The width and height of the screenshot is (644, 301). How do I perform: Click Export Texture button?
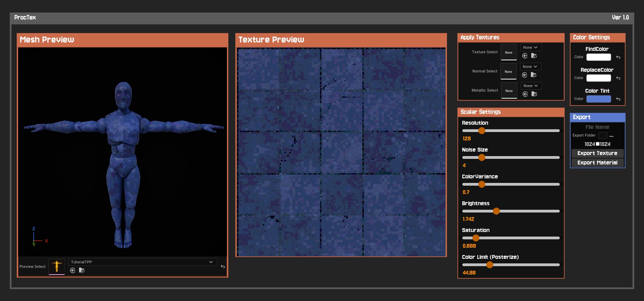tap(597, 153)
